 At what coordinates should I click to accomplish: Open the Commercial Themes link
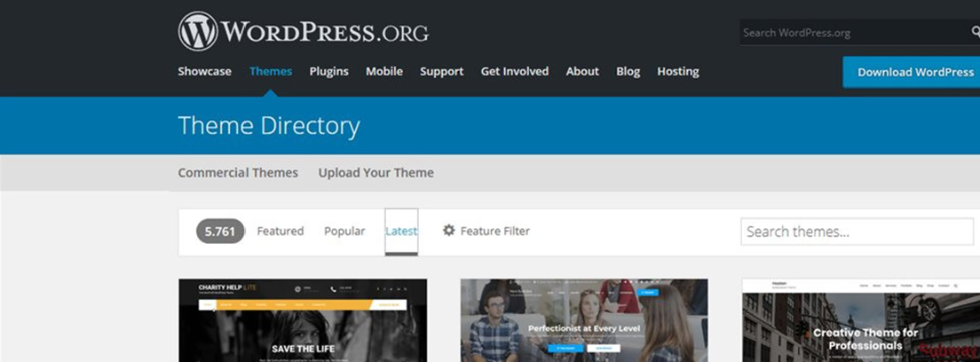pyautogui.click(x=238, y=172)
